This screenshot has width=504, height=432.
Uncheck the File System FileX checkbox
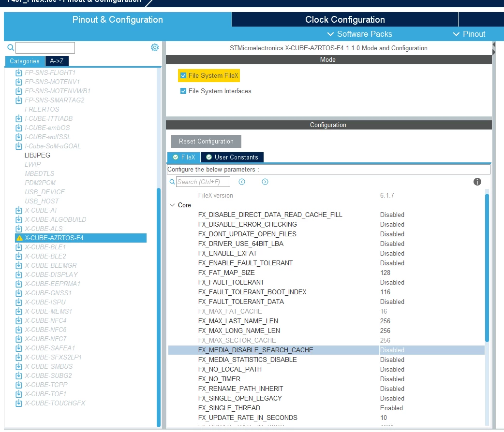point(183,75)
